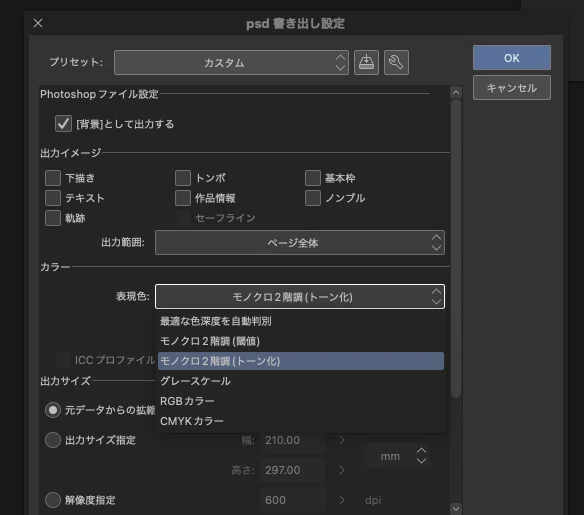
Task: Open the preset wrench settings icon
Action: (x=396, y=62)
